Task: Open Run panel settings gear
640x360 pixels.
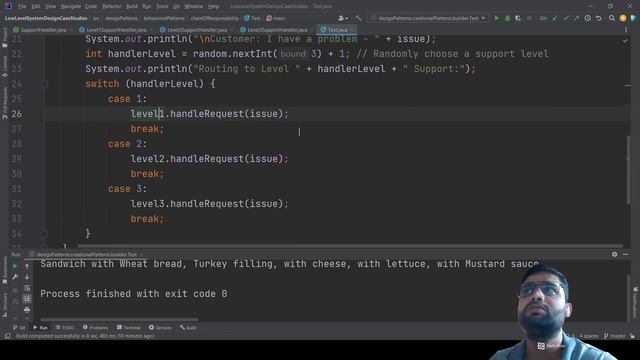Action: tap(614, 254)
